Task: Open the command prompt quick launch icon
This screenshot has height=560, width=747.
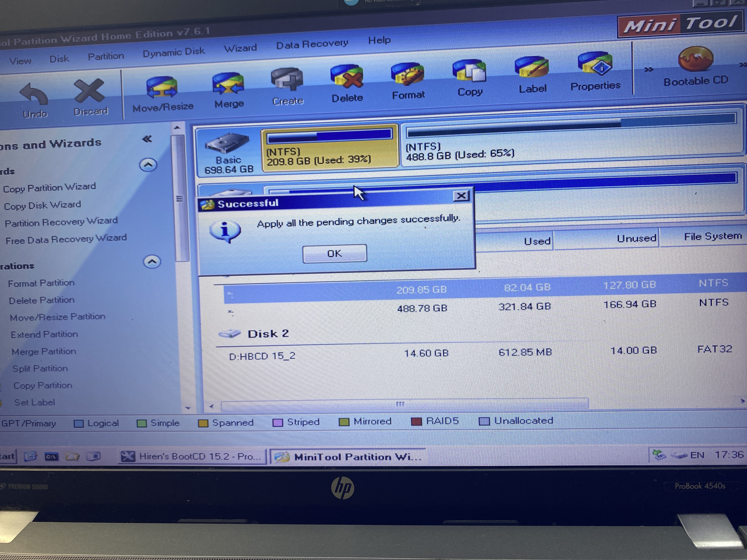Action: pyautogui.click(x=51, y=457)
